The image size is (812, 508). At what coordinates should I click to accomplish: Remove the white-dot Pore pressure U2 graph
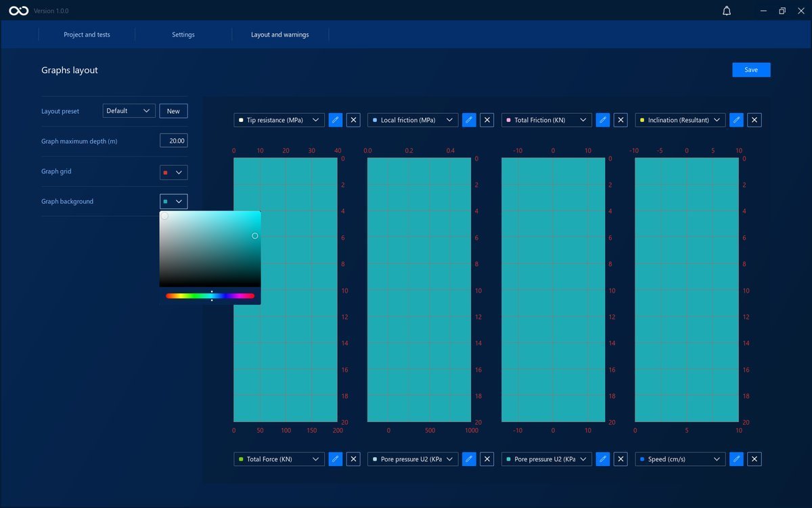(487, 459)
